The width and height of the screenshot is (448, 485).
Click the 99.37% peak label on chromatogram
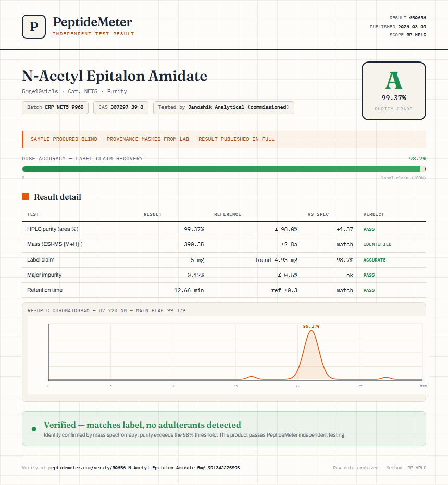click(311, 326)
